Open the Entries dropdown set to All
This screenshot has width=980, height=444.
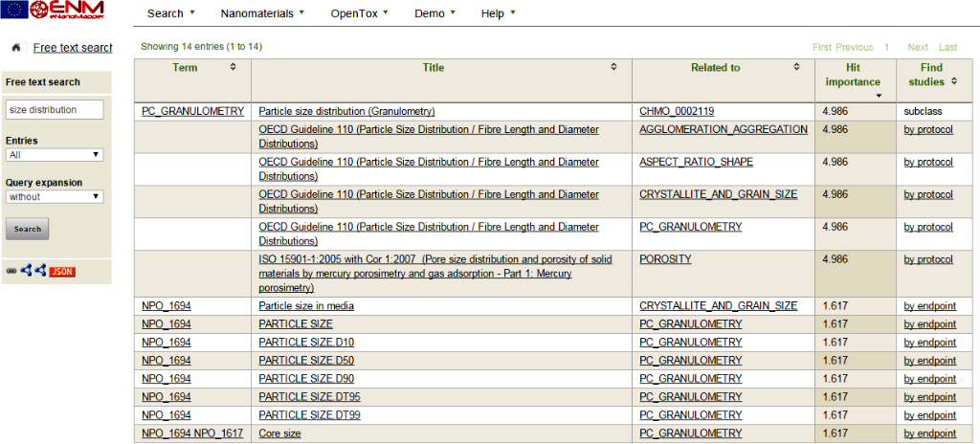pos(55,155)
